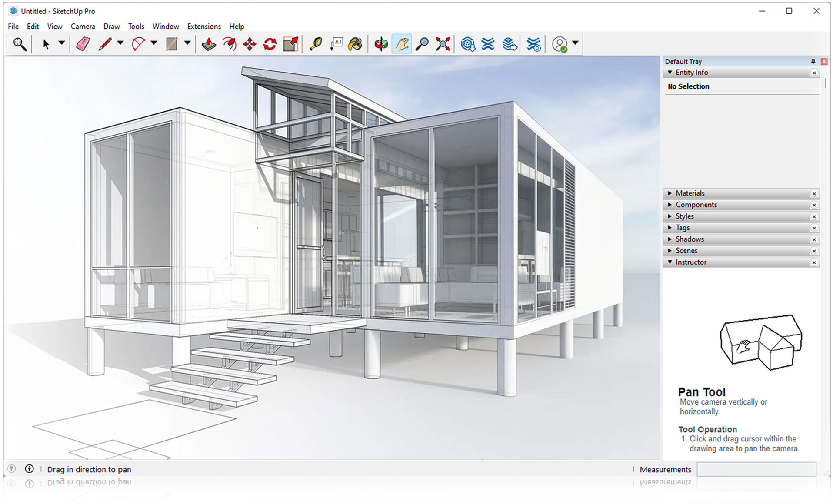Activate the Paint Bucket tool

click(355, 43)
